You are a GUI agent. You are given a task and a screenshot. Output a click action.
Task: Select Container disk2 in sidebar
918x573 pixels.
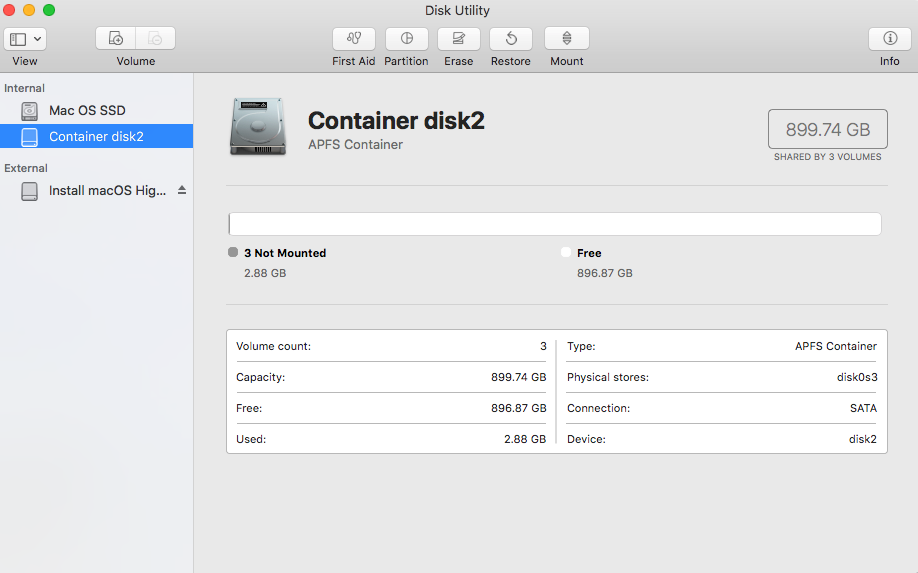97,136
